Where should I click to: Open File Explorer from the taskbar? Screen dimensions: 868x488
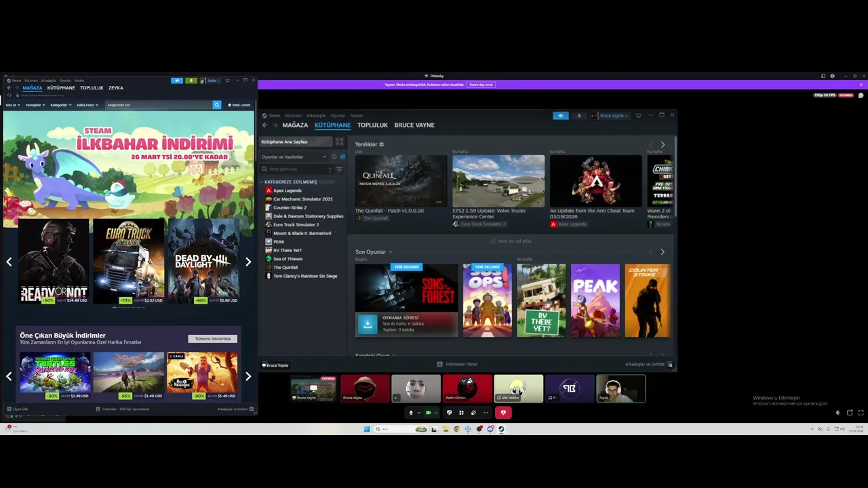click(446, 429)
